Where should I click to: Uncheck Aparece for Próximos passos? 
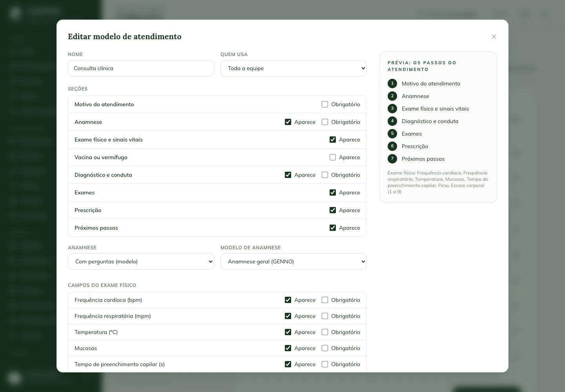333,228
